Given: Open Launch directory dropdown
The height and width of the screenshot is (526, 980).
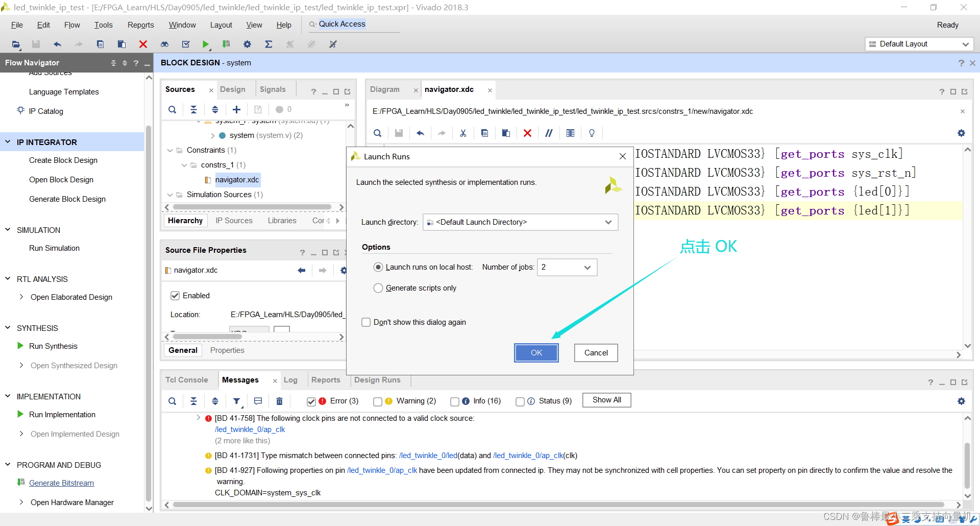Looking at the screenshot, I should [x=521, y=222].
